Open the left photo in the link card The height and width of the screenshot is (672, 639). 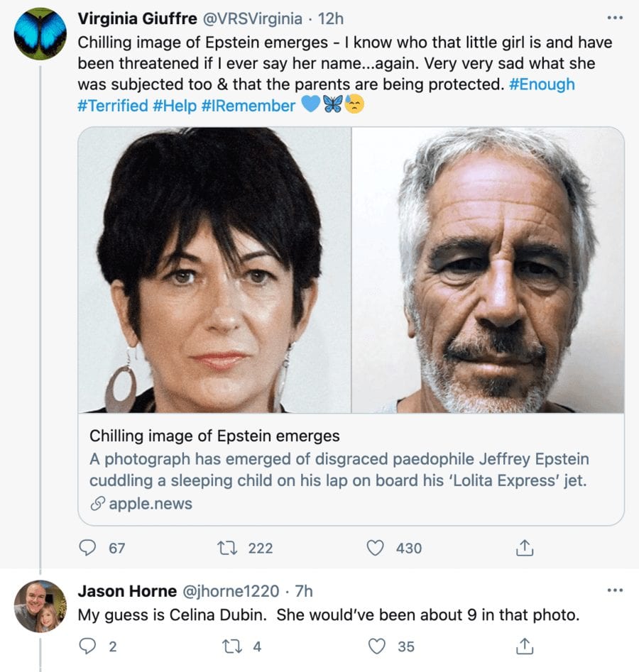tap(214, 270)
